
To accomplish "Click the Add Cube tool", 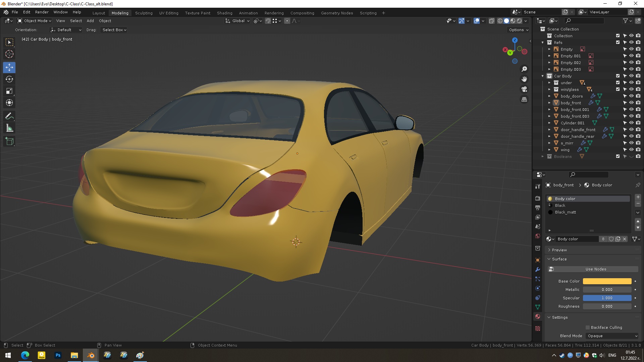I will 9,141.
